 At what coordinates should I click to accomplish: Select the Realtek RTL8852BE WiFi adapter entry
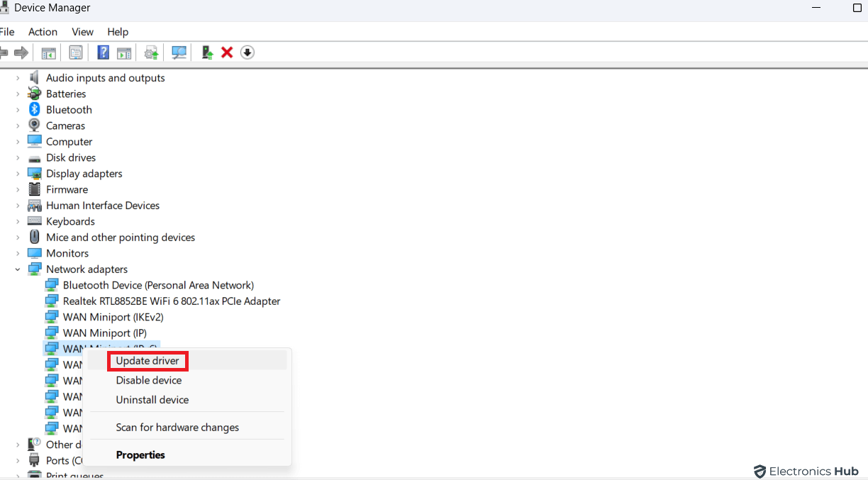pos(170,301)
